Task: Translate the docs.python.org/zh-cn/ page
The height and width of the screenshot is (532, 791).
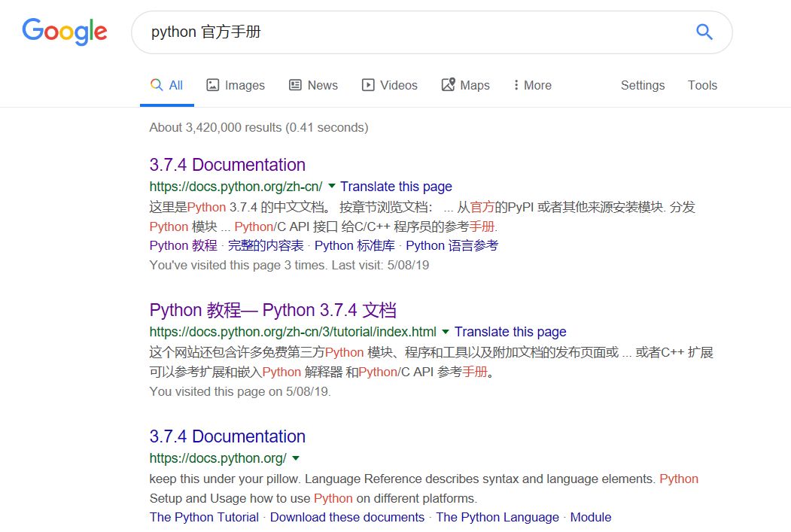Action: pos(396,187)
